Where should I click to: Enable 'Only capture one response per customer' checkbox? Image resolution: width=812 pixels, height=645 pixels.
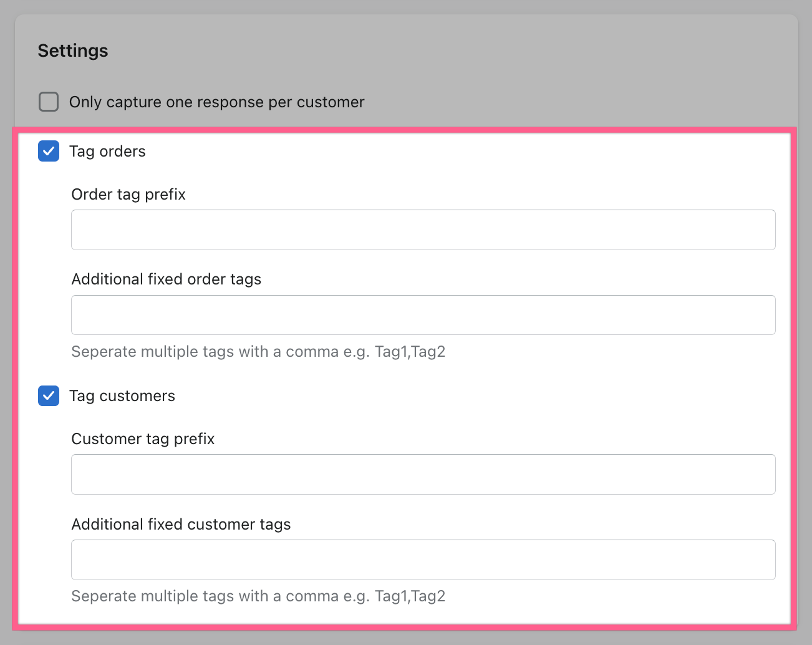tap(49, 102)
